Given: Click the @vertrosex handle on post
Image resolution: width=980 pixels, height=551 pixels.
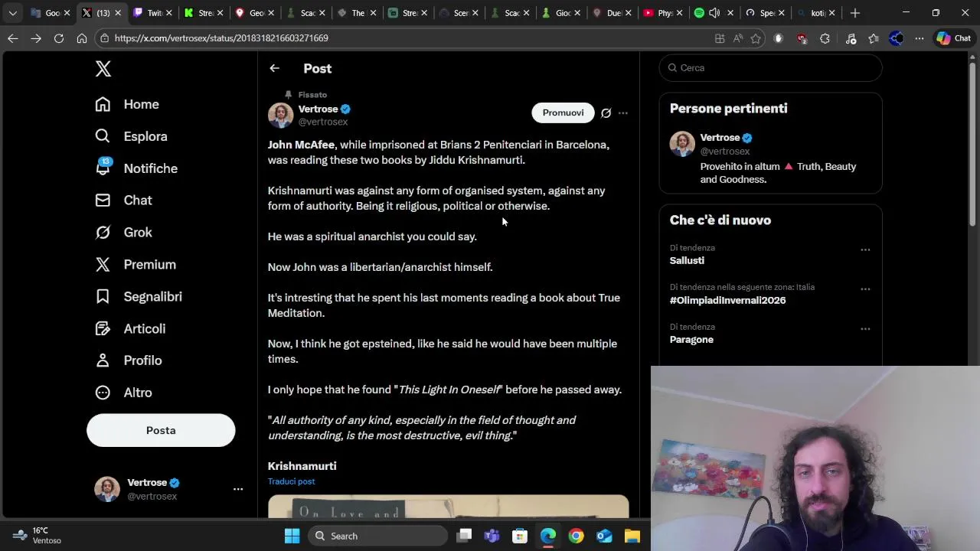Looking at the screenshot, I should tap(323, 122).
